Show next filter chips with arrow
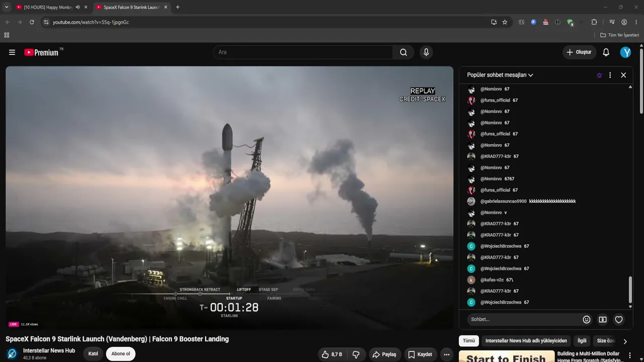644x362 pixels. (625, 341)
